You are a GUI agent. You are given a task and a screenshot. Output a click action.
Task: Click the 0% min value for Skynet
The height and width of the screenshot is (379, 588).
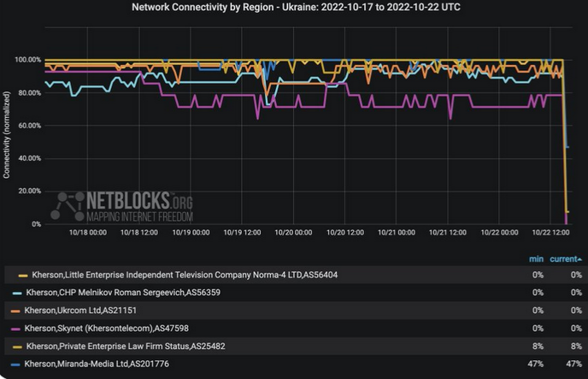[538, 329]
